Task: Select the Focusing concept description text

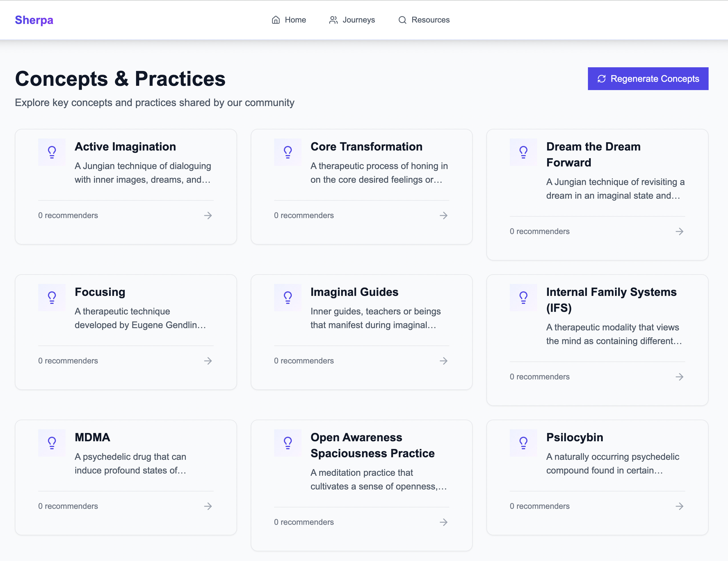Action: click(x=140, y=318)
